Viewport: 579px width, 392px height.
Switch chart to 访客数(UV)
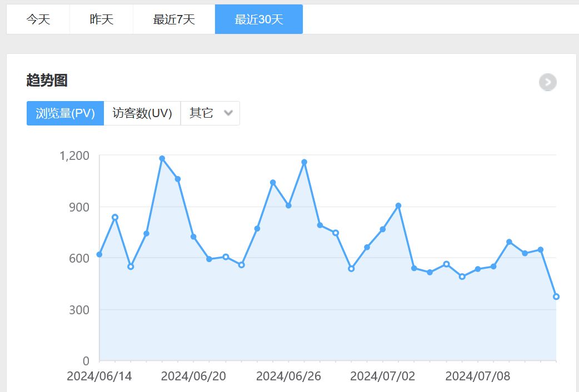click(x=142, y=113)
